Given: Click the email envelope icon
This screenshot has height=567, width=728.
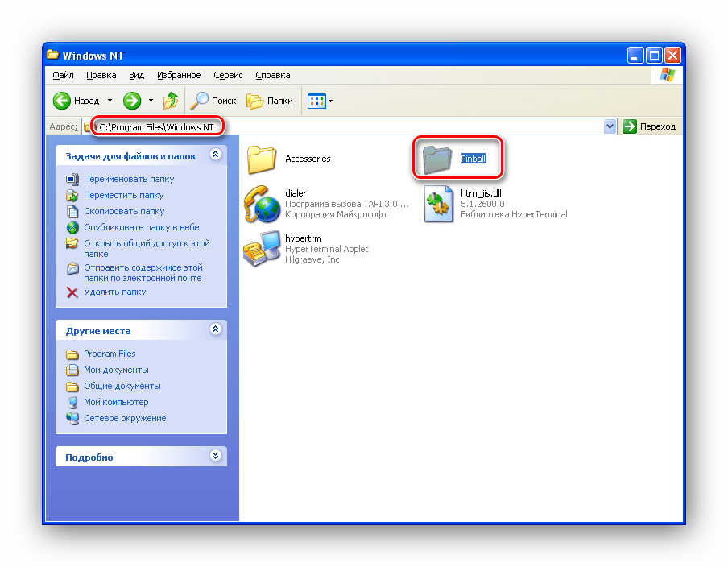Looking at the screenshot, I should 72,268.
